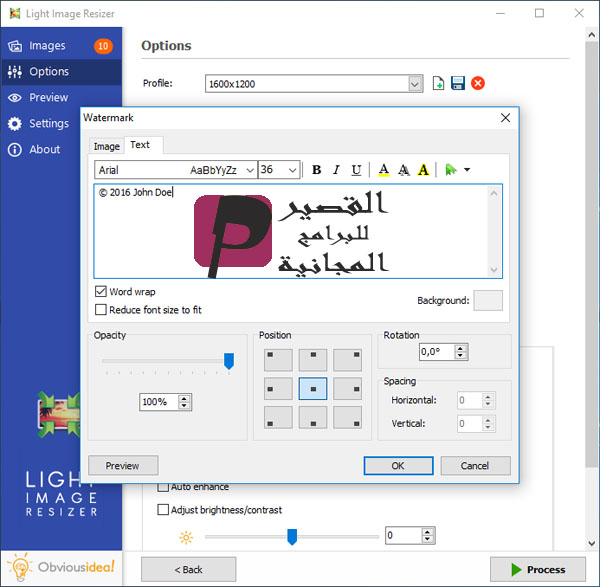This screenshot has height=587, width=600.
Task: Start resizing with Process button
Action: click(538, 570)
